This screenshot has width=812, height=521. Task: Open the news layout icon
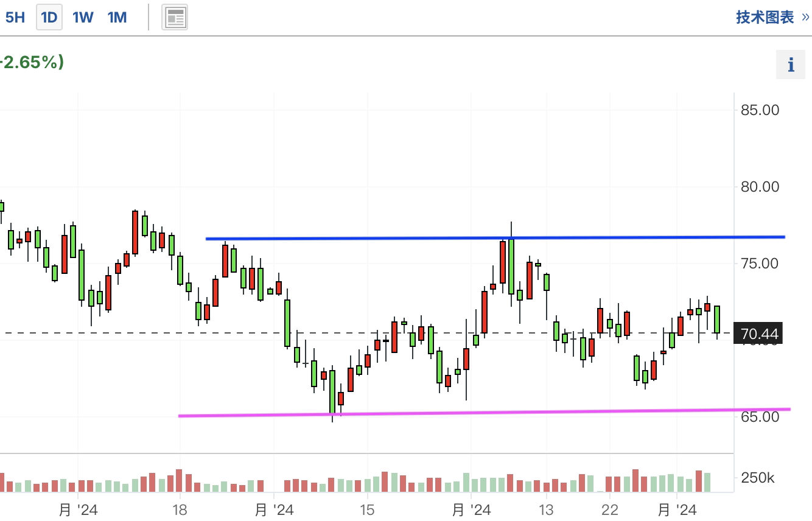[175, 18]
